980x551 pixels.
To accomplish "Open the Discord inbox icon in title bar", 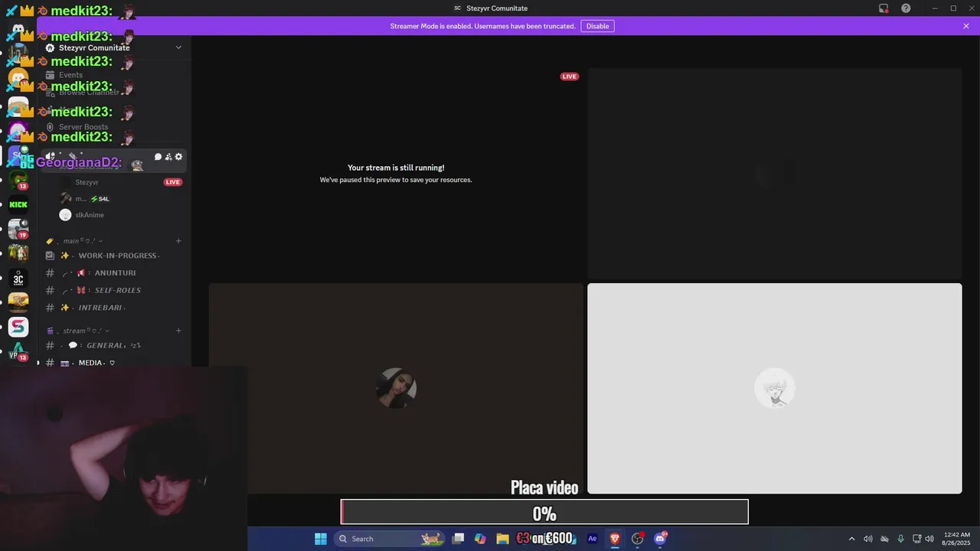I will click(x=884, y=8).
